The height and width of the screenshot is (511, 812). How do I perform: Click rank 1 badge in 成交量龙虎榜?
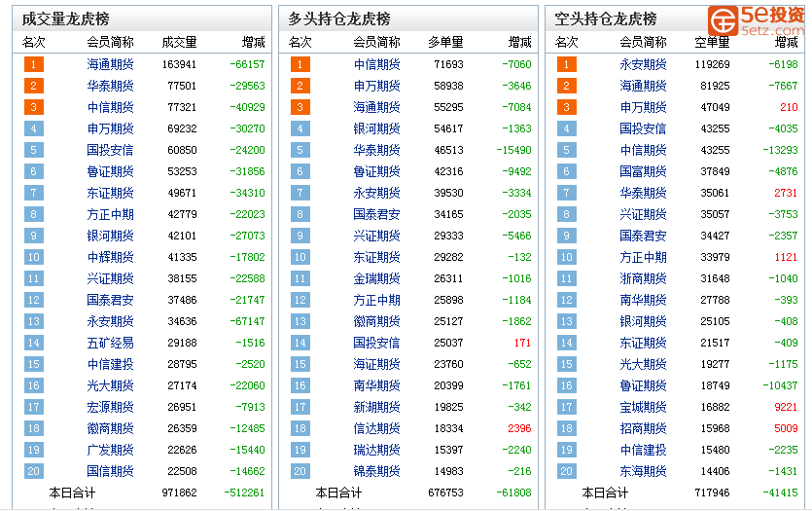[x=34, y=64]
